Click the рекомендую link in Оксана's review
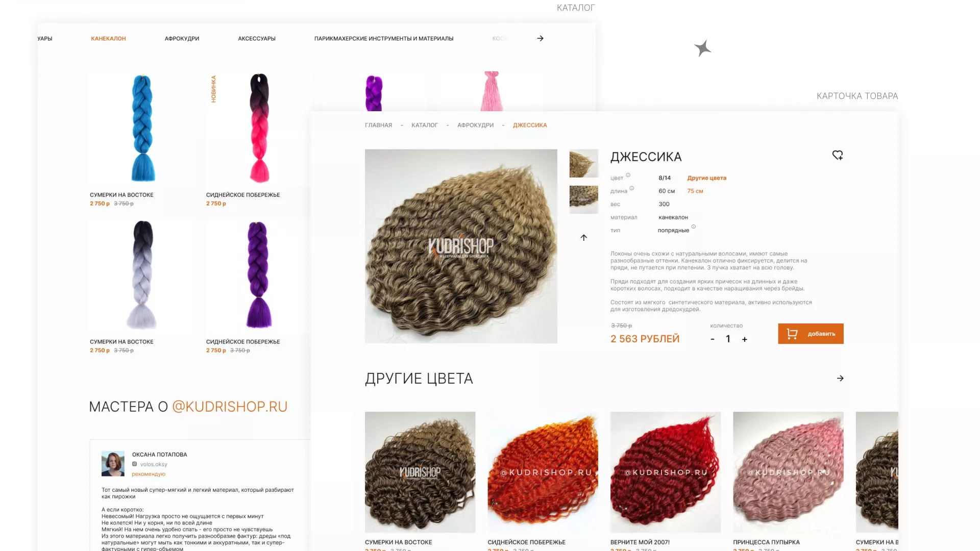 [x=149, y=474]
